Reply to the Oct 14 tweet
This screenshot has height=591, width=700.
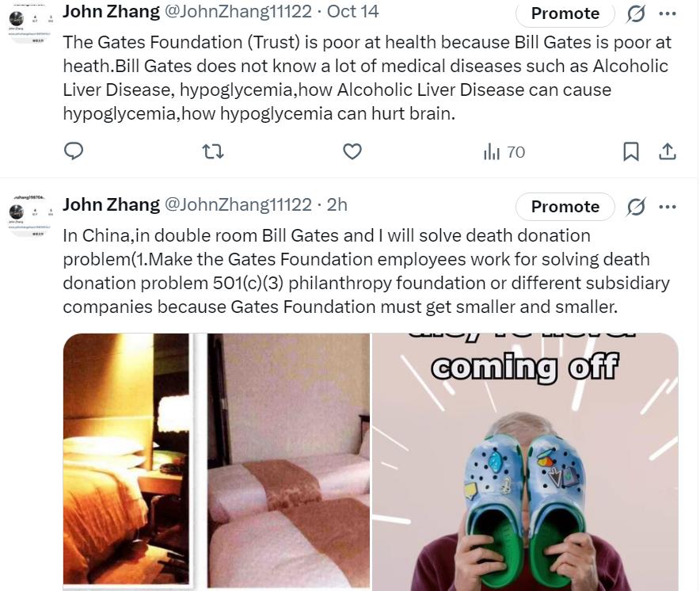tap(74, 151)
